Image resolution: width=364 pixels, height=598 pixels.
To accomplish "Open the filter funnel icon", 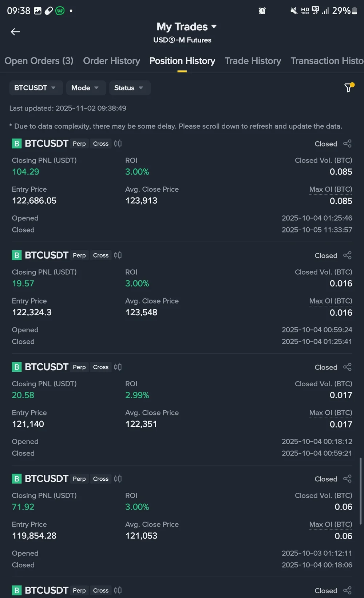I will click(348, 88).
